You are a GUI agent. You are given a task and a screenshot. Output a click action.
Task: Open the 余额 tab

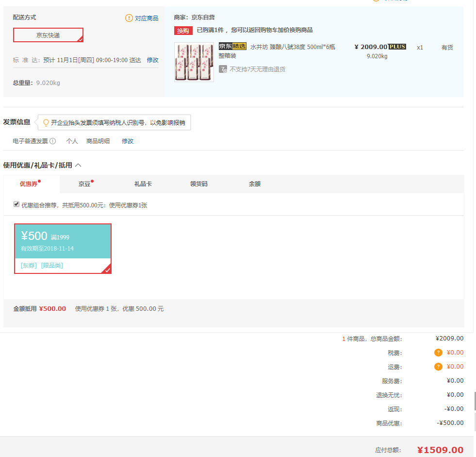255,184
